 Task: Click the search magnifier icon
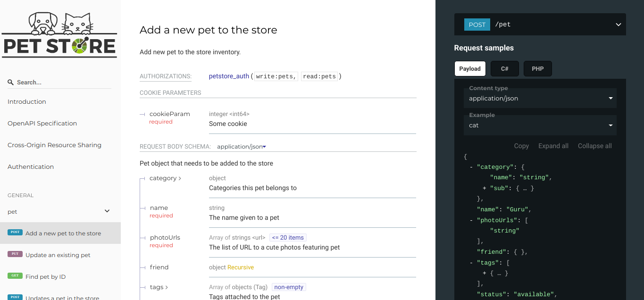[10, 82]
